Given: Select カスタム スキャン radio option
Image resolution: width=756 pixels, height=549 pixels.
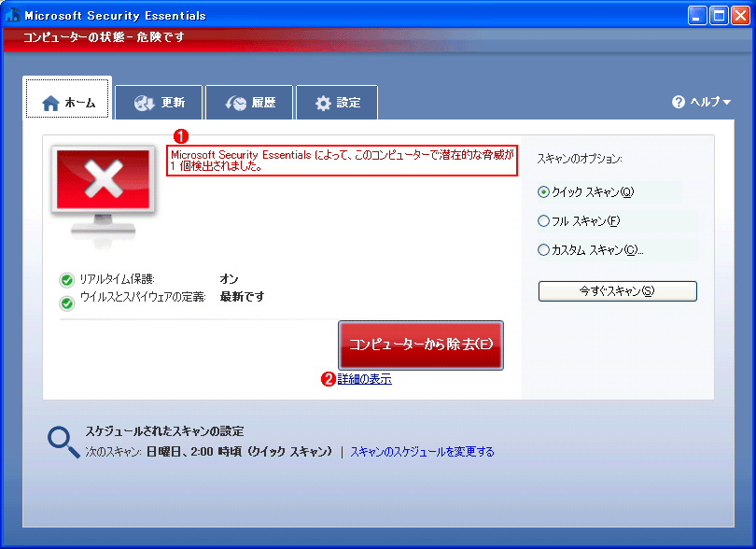Looking at the screenshot, I should [x=543, y=250].
